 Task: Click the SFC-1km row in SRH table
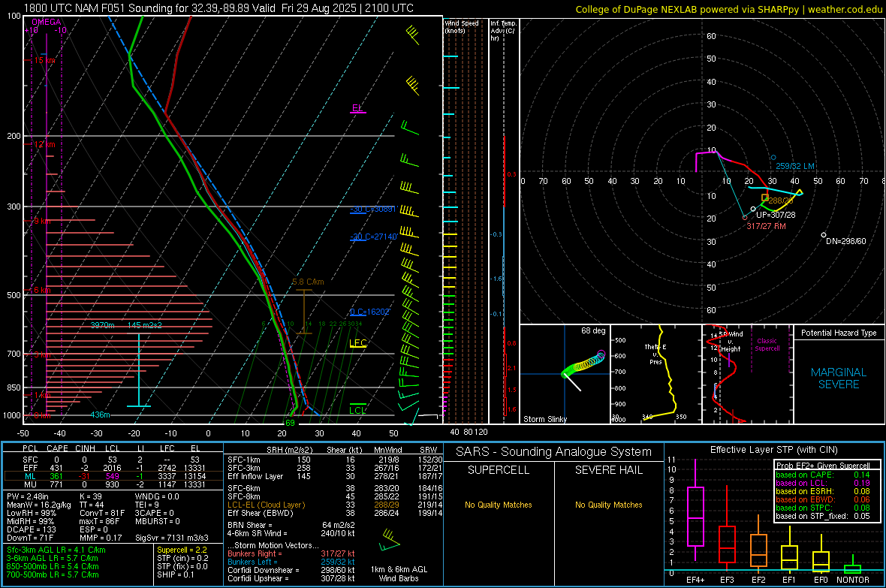[x=335, y=460]
